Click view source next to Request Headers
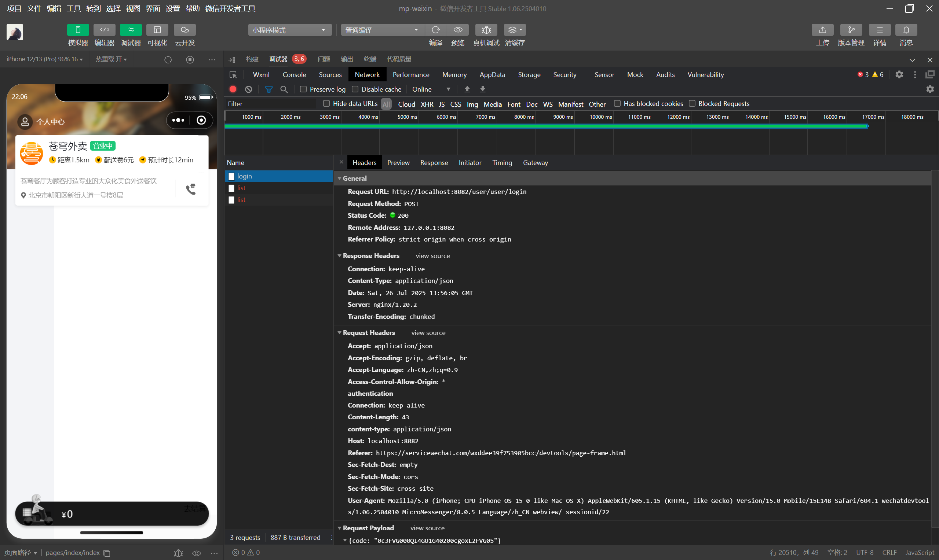 428,332
